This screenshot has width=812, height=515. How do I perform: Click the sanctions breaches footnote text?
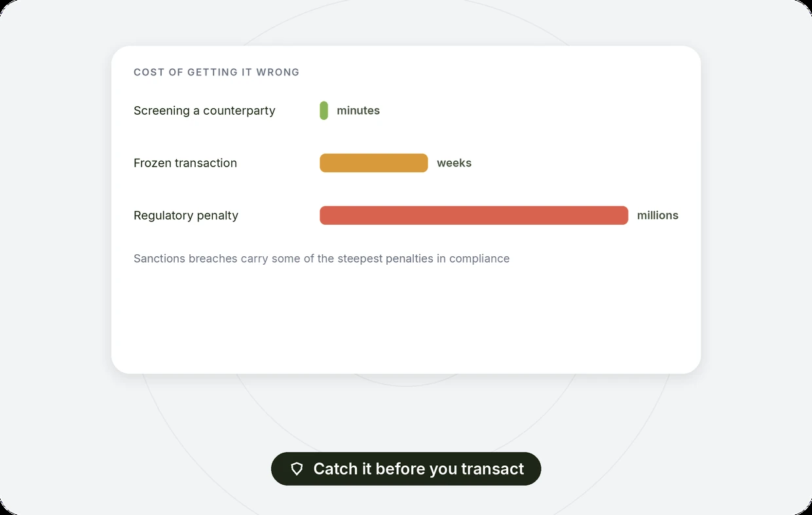click(x=322, y=259)
